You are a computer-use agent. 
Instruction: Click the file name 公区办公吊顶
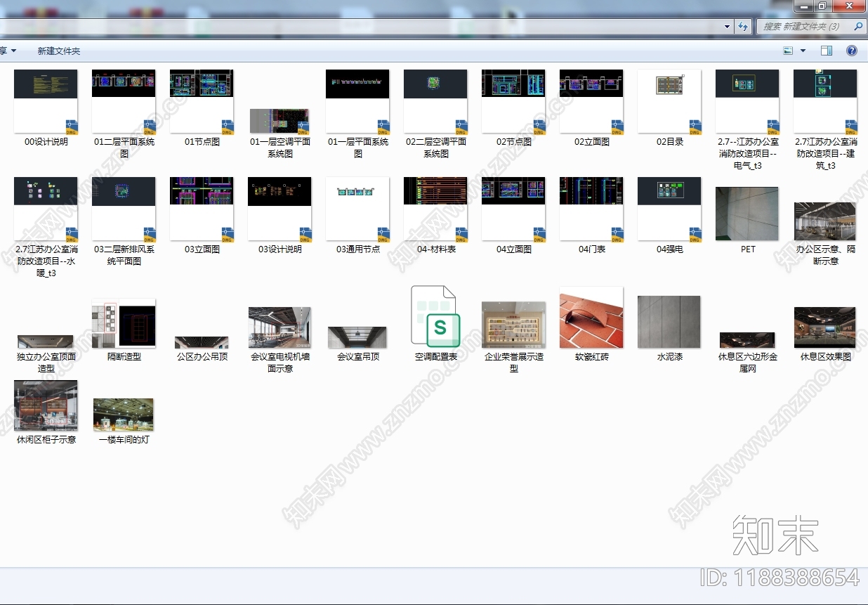[202, 357]
